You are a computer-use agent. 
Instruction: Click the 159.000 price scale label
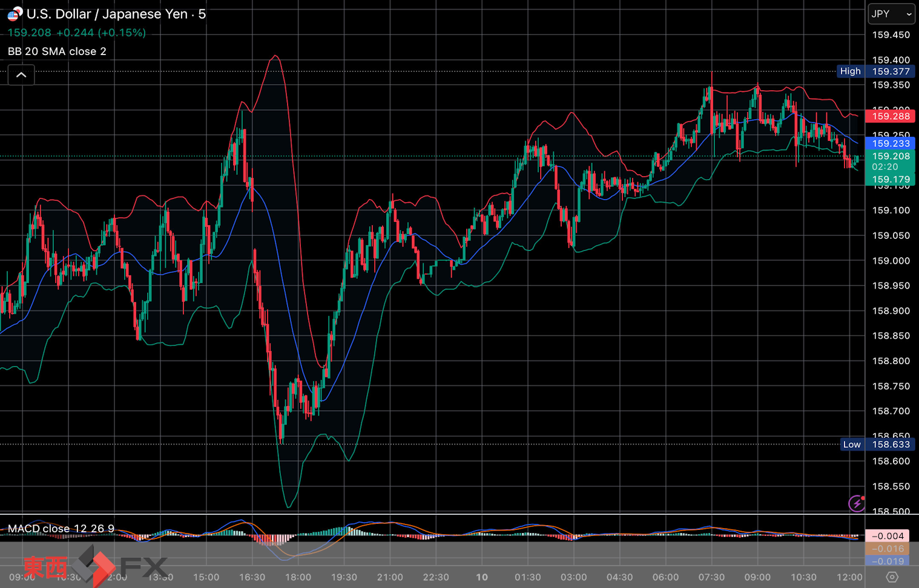[891, 261]
